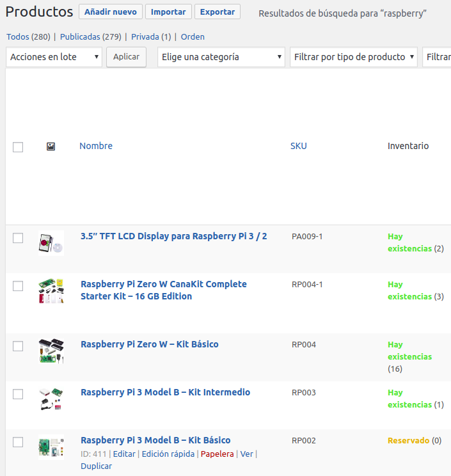Check the CanaKit Complete Starter Kit row
The height and width of the screenshot is (476, 451).
(x=18, y=286)
